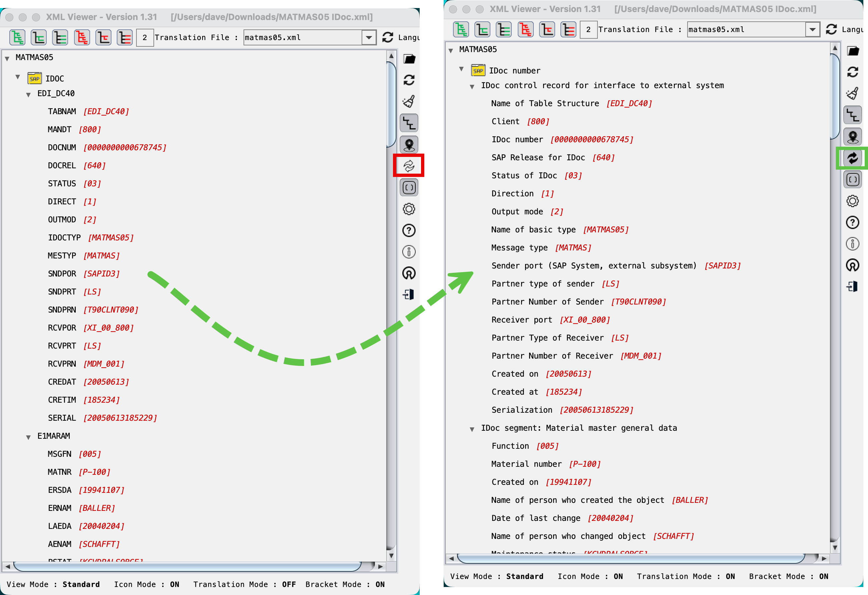This screenshot has width=868, height=595.
Task: Collapse the EDI_DC40 tree node
Action: coord(28,95)
